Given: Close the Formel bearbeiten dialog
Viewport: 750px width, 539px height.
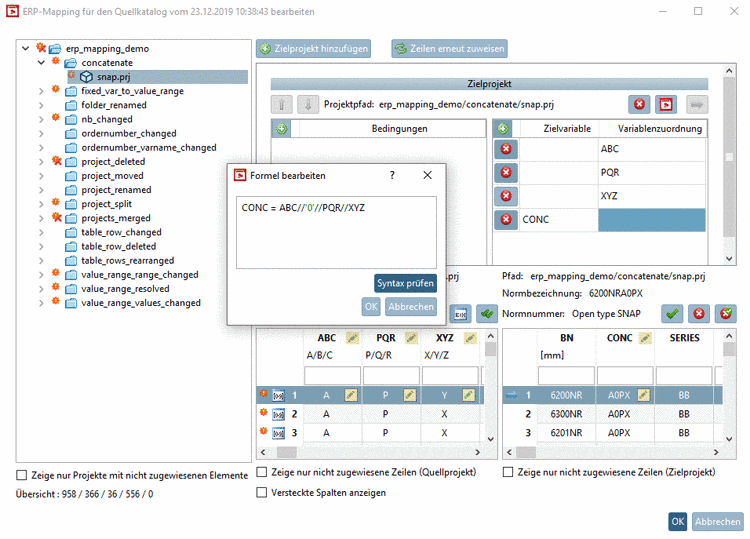Looking at the screenshot, I should [428, 176].
